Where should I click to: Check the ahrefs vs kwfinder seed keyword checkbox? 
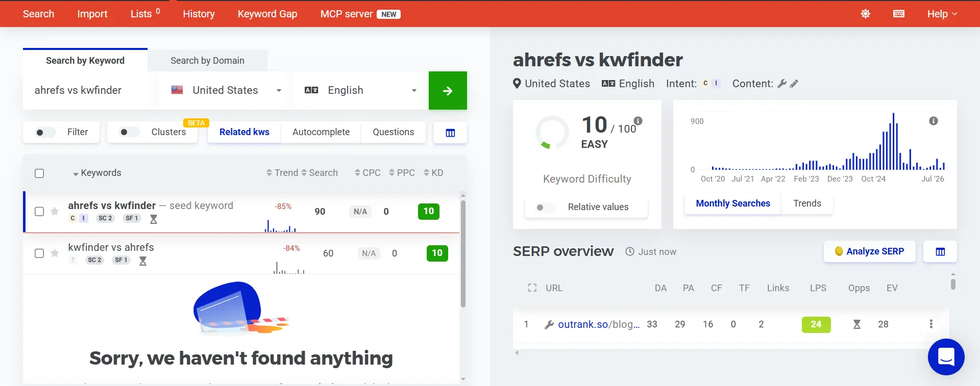pyautogui.click(x=39, y=212)
